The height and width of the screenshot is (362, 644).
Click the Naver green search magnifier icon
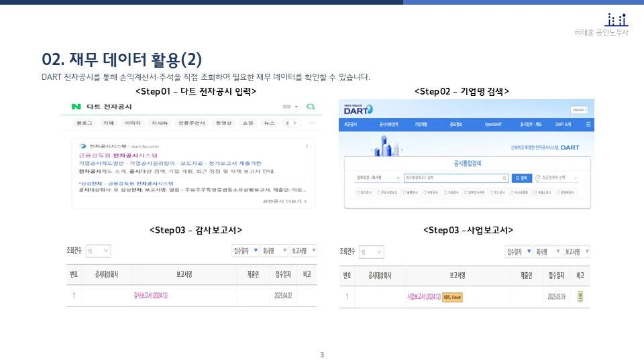coord(311,107)
